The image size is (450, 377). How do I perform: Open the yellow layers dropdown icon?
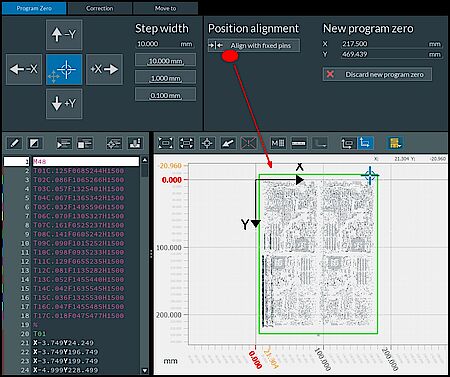(x=395, y=143)
